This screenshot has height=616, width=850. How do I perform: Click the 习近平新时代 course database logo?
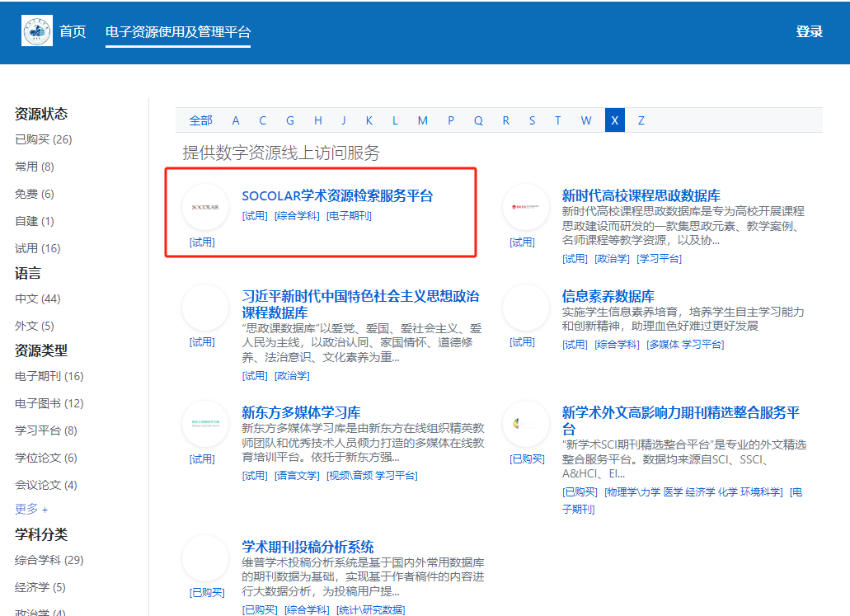tap(204, 308)
